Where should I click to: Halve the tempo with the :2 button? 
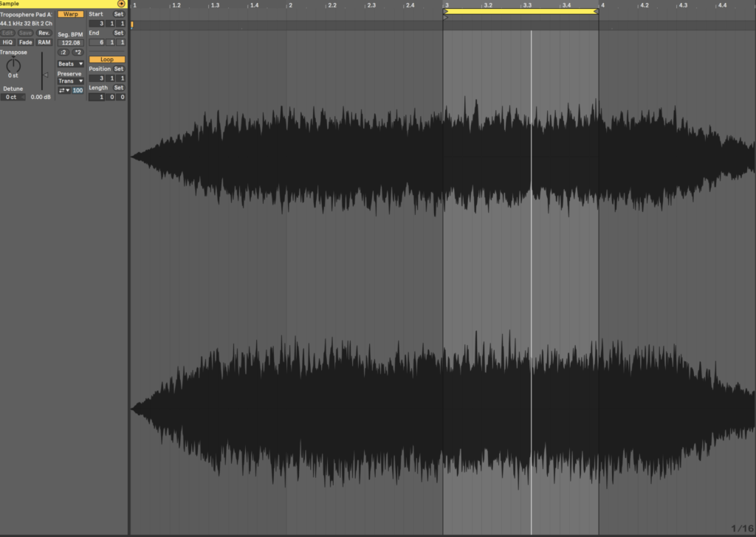click(x=63, y=52)
